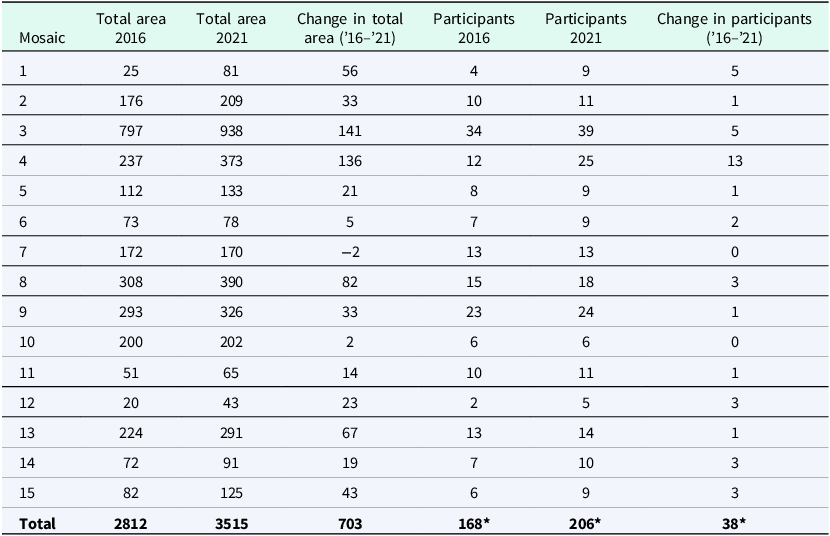Click the Total row label

(37, 524)
